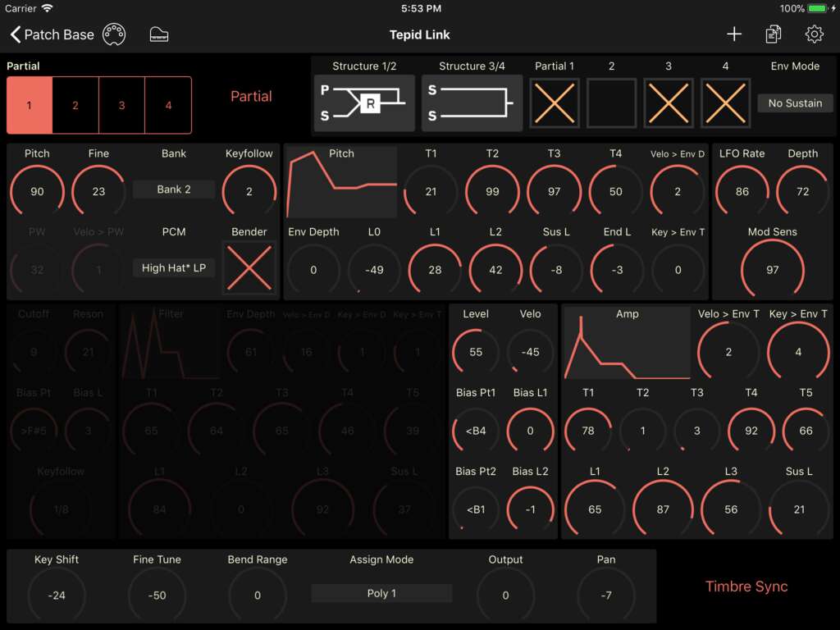
Task: Tap the Structure 3/4 routing diagram
Action: click(x=472, y=103)
